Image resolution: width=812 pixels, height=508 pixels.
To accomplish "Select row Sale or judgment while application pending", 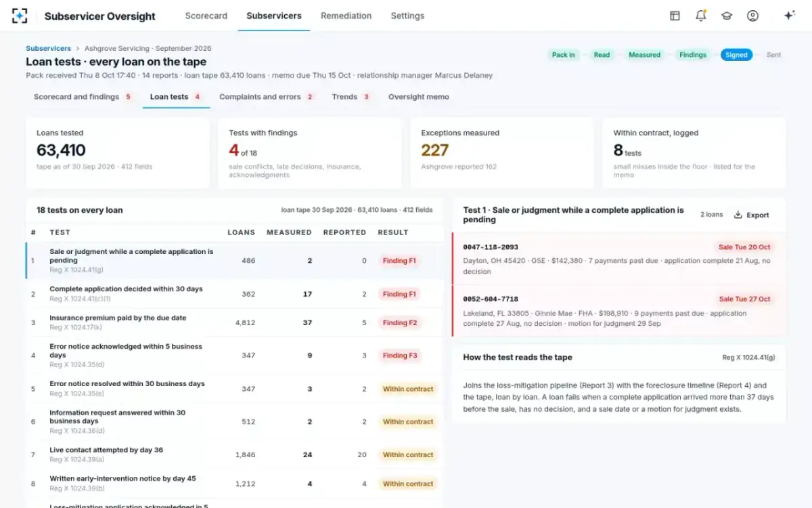I will tap(234, 261).
